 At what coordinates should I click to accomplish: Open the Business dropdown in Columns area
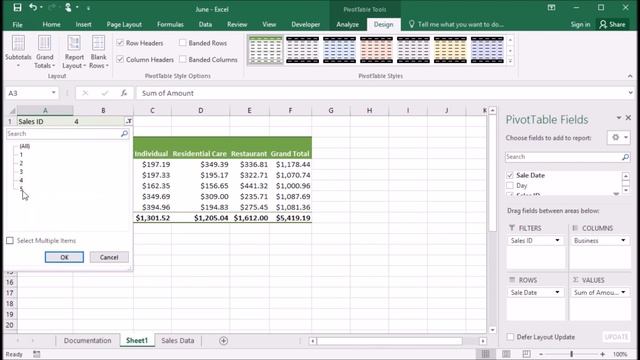623,240
